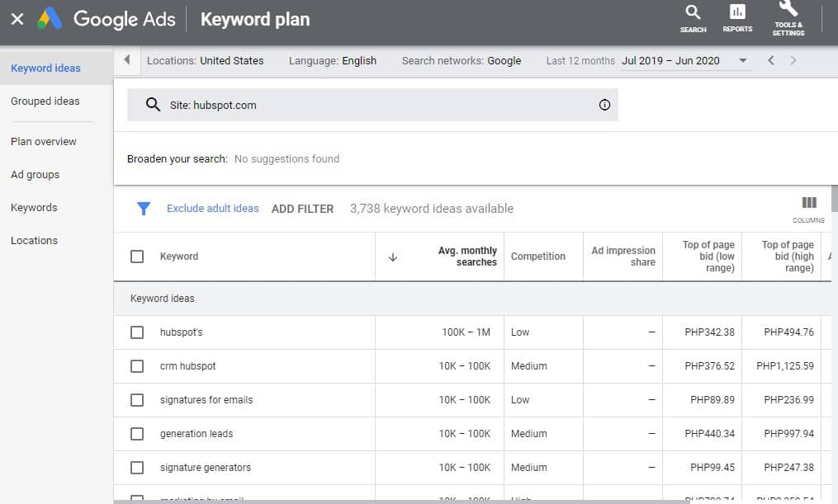
Task: Click the left chevron to shift date range back
Action: (x=769, y=60)
